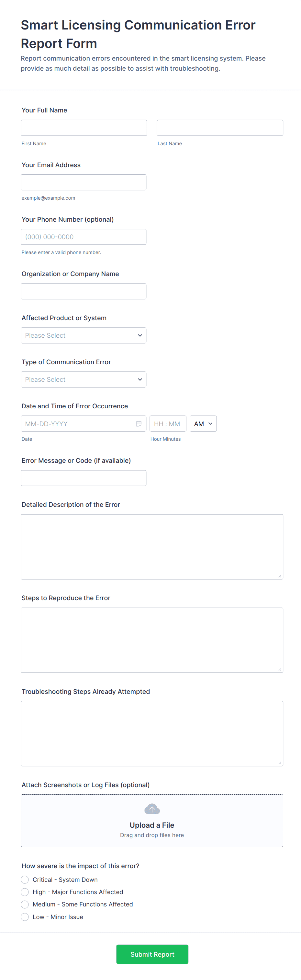
Task: Click the Last Name input box
Action: tap(220, 128)
